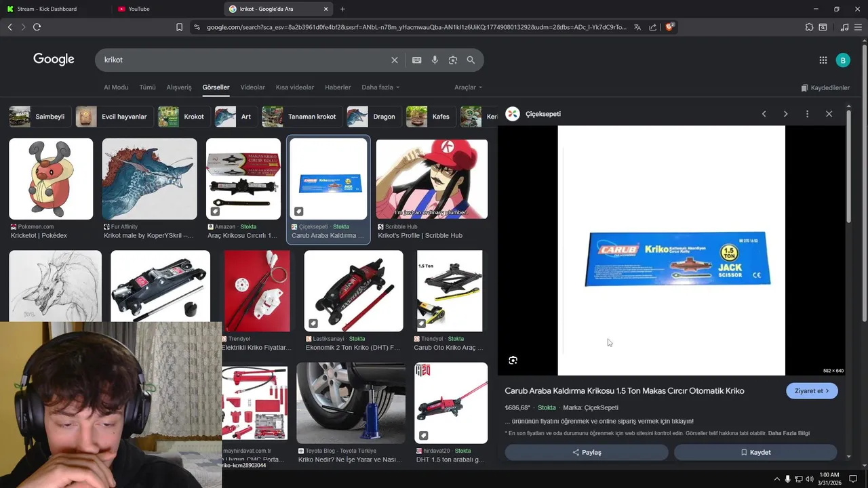Viewport: 868px width, 488px height.
Task: Show previous image in preview panel
Action: 764,114
